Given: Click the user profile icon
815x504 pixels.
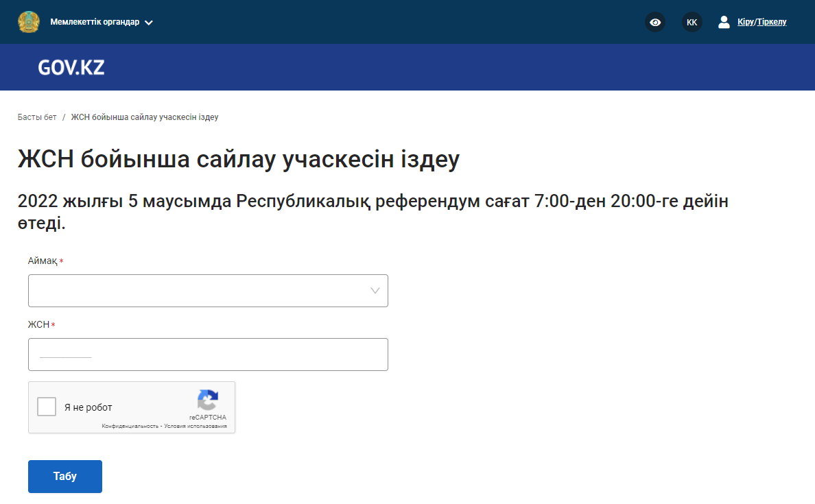Looking at the screenshot, I should click(724, 22).
